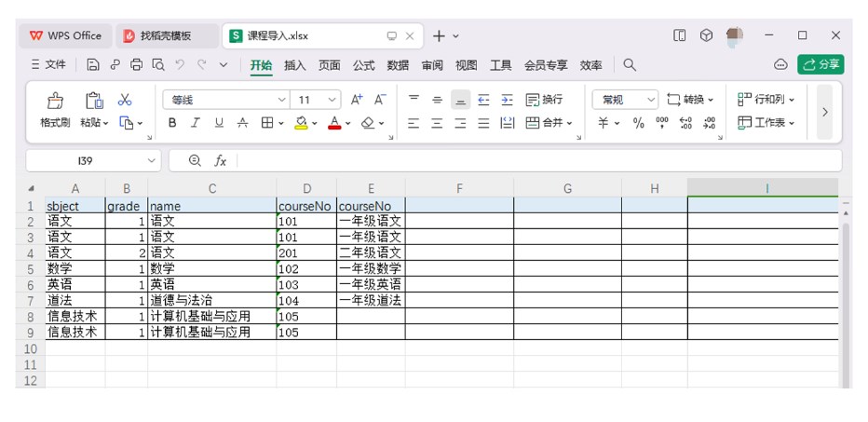Screen dimensions: 868x422
Task: Open the font name dropdown (等线)
Action: pos(227,100)
